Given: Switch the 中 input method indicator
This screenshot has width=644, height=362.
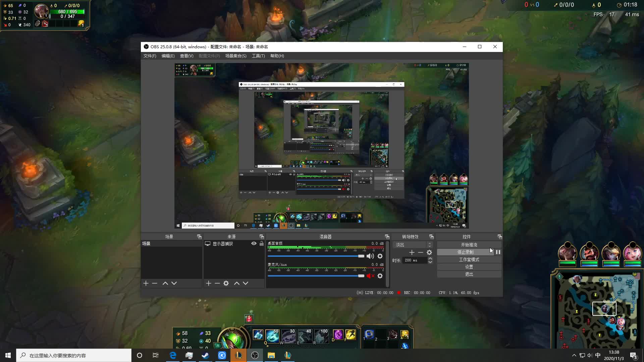Looking at the screenshot, I should [x=598, y=355].
